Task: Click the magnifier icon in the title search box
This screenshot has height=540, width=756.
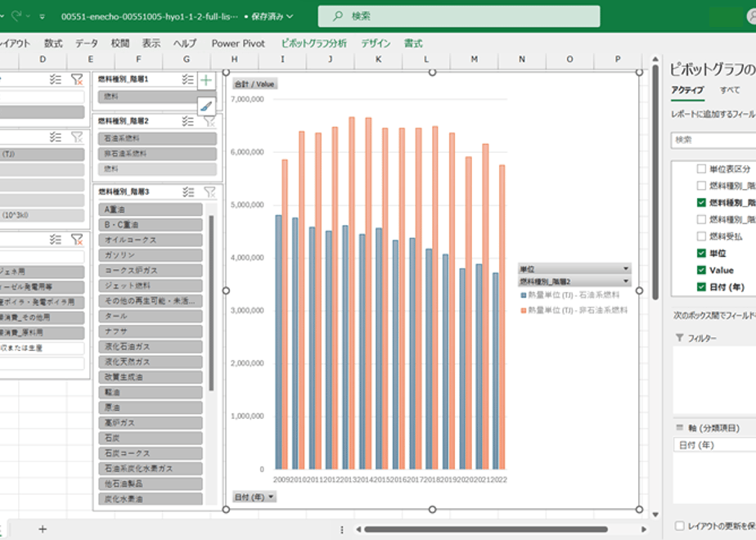Action: [338, 16]
